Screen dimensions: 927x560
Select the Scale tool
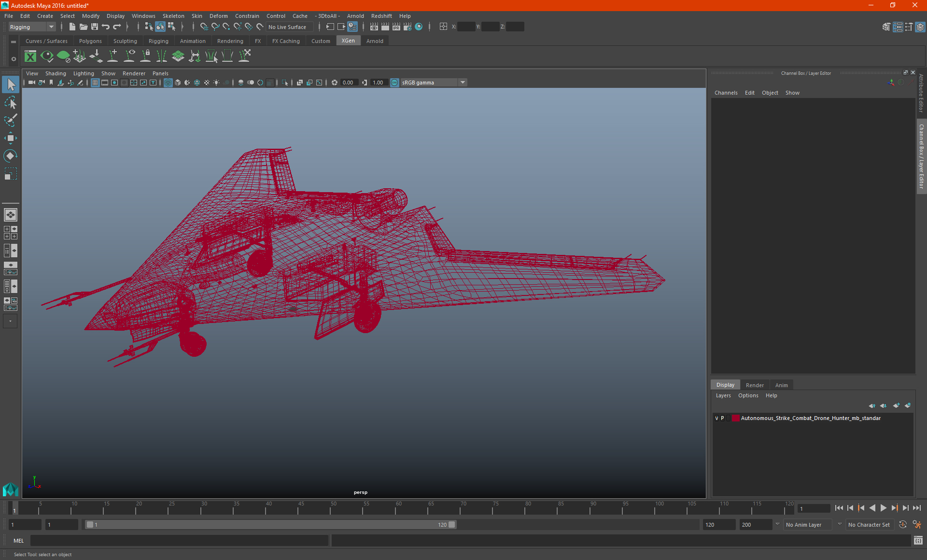(11, 173)
